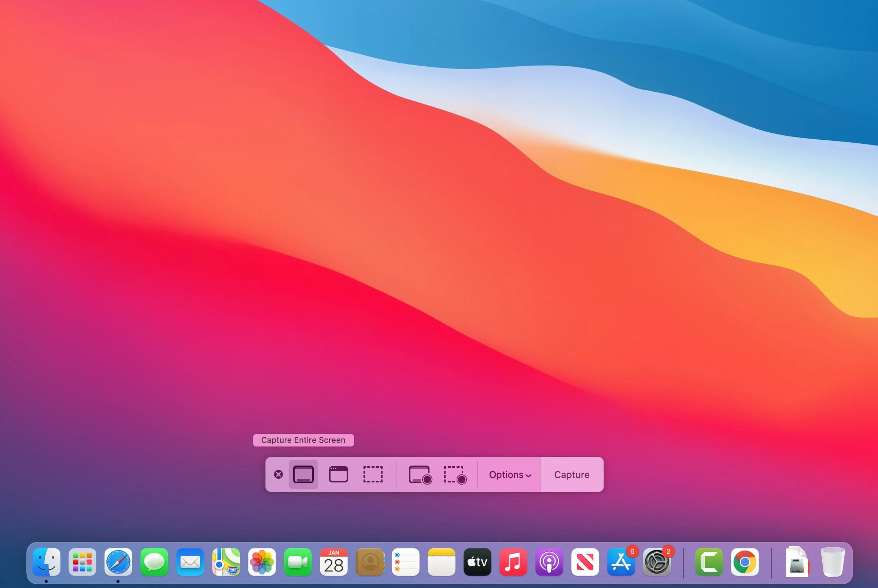This screenshot has width=878, height=588.
Task: Click the Capture button
Action: (571, 475)
